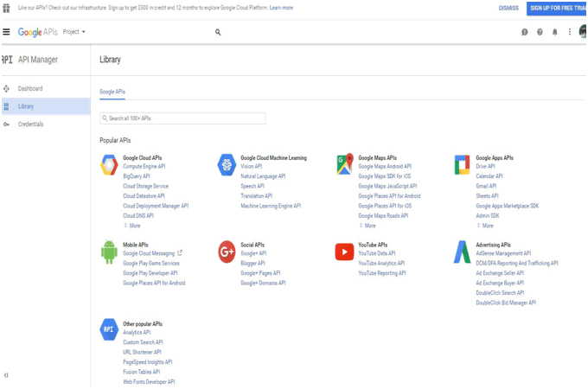Click the gift icon in the promo banner
The width and height of the screenshot is (588, 389).
coord(6,8)
